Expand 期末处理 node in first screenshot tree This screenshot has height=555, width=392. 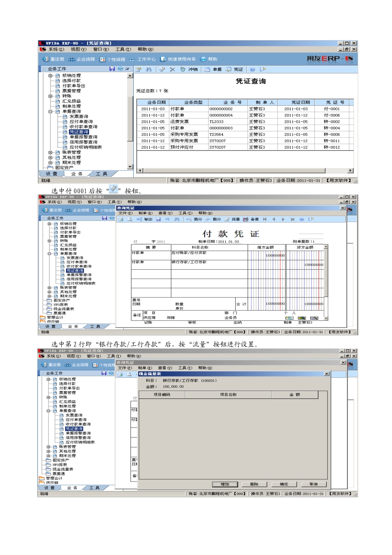coord(50,163)
